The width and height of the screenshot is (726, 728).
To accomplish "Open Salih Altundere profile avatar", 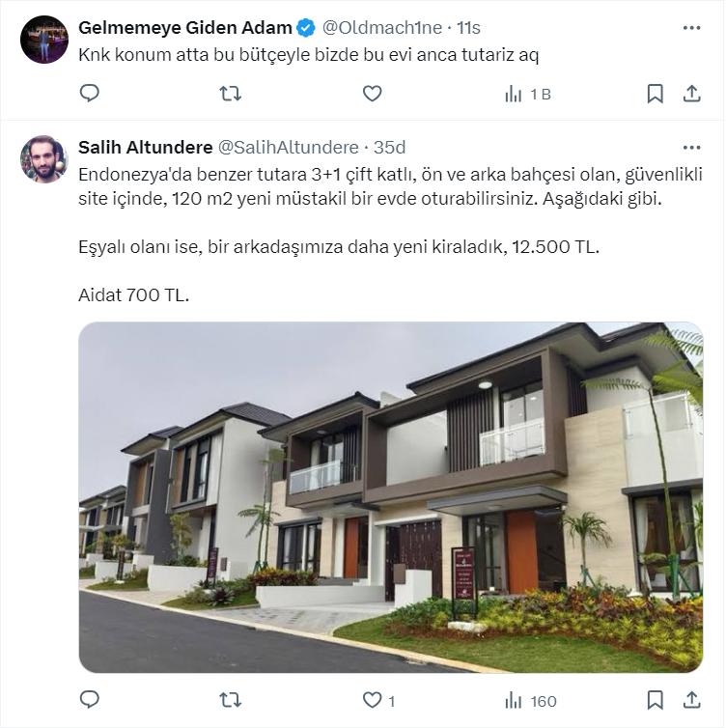I will pyautogui.click(x=44, y=158).
